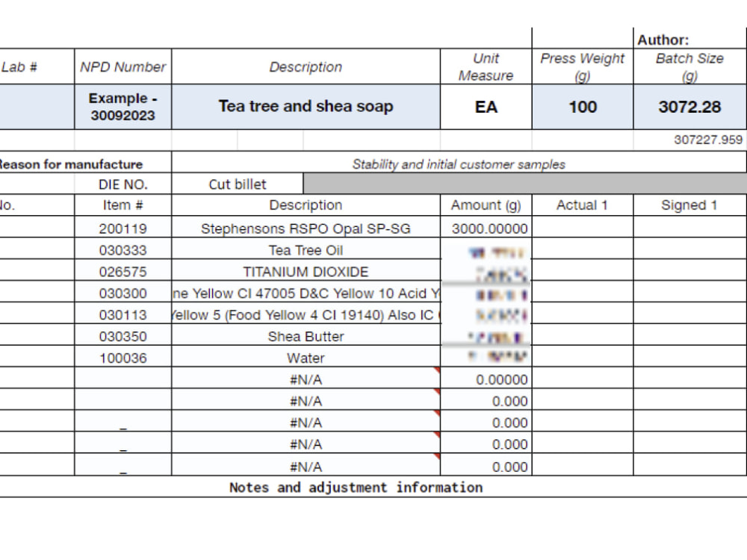Screen dimensions: 747x560
Task: Click 'Stephensons RSPO Opal SP-SG' description
Action: click(306, 228)
